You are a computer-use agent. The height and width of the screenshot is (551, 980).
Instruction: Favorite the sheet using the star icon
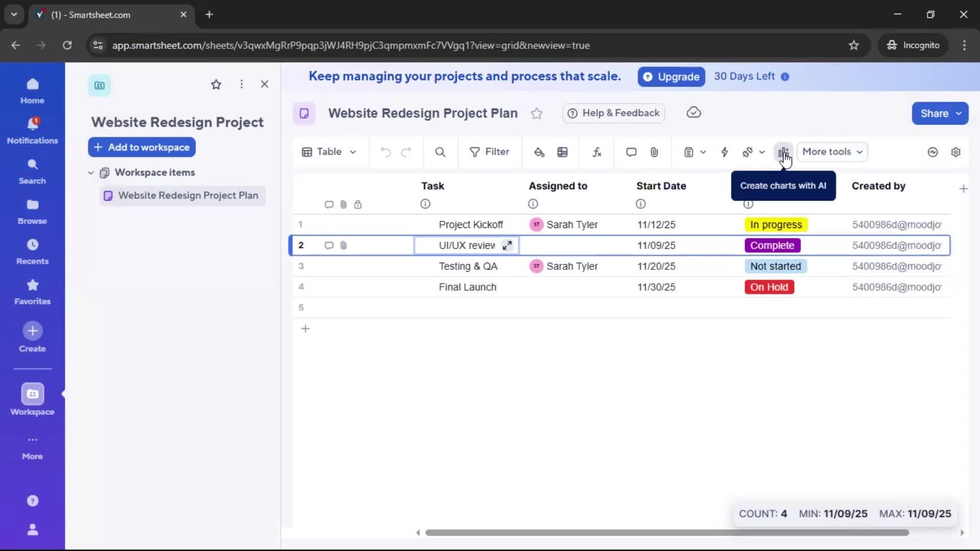[x=536, y=113]
